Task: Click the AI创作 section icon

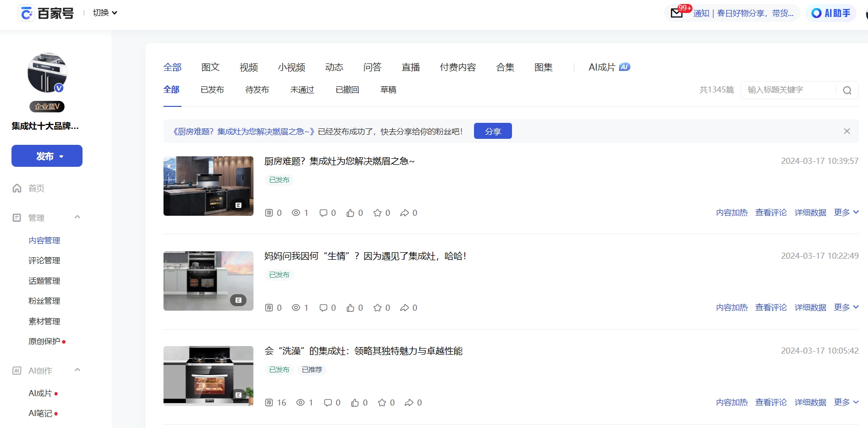Action: (17, 371)
